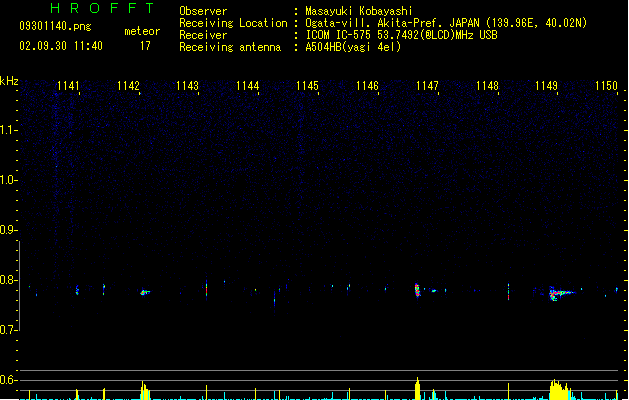Click the 1146 time axis marker

tap(367, 86)
